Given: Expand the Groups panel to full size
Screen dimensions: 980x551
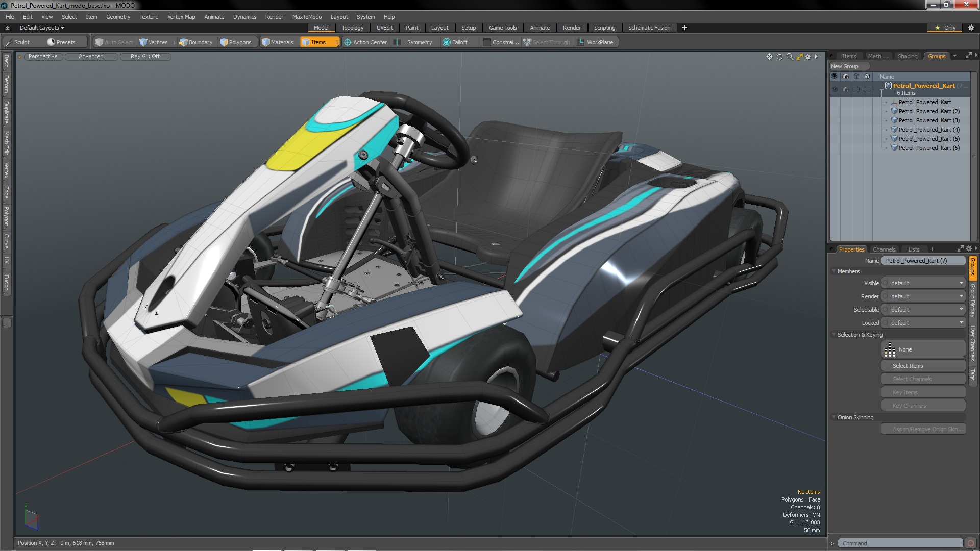Looking at the screenshot, I should (x=968, y=56).
